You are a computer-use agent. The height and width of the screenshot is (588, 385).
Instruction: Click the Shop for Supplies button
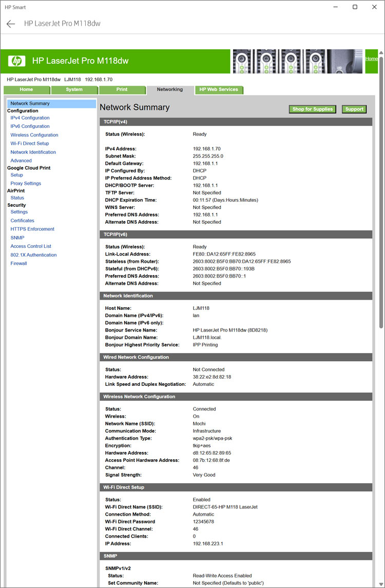coord(313,109)
